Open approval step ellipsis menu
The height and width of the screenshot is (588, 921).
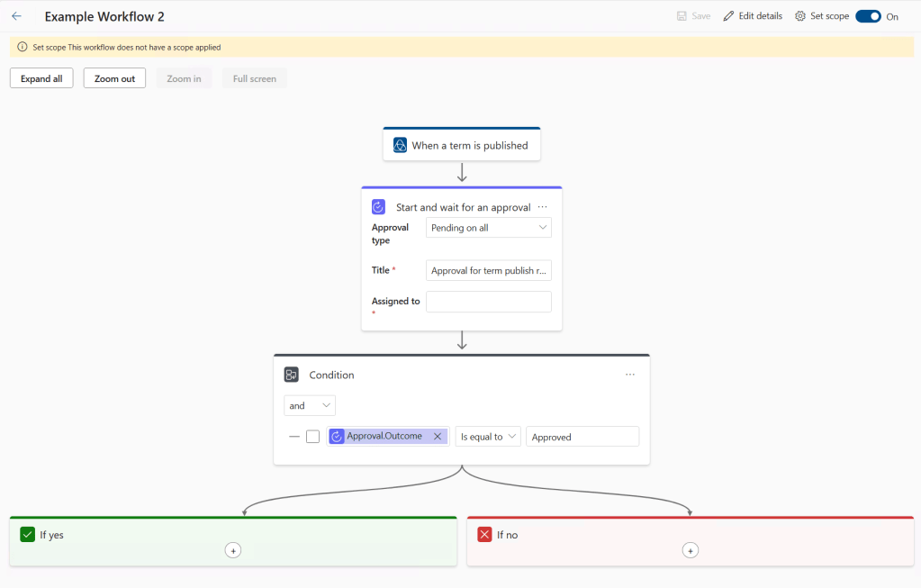(542, 207)
